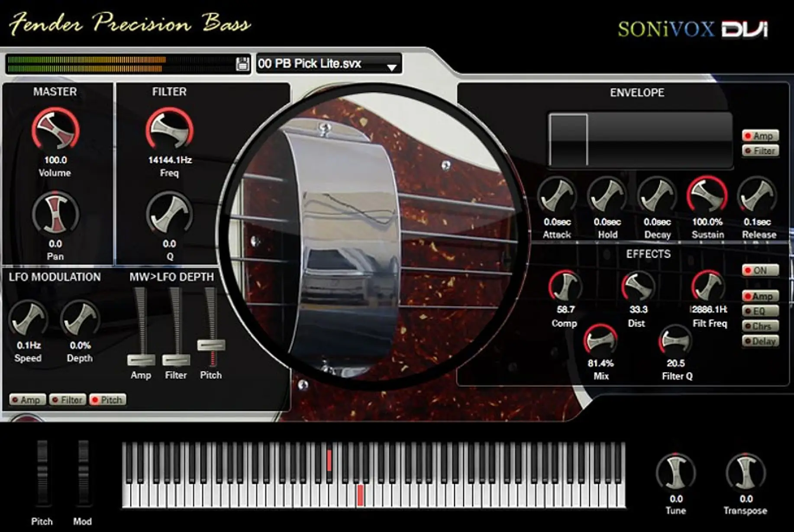This screenshot has height=532, width=794.
Task: Toggle the effects ON button
Action: pyautogui.click(x=760, y=271)
